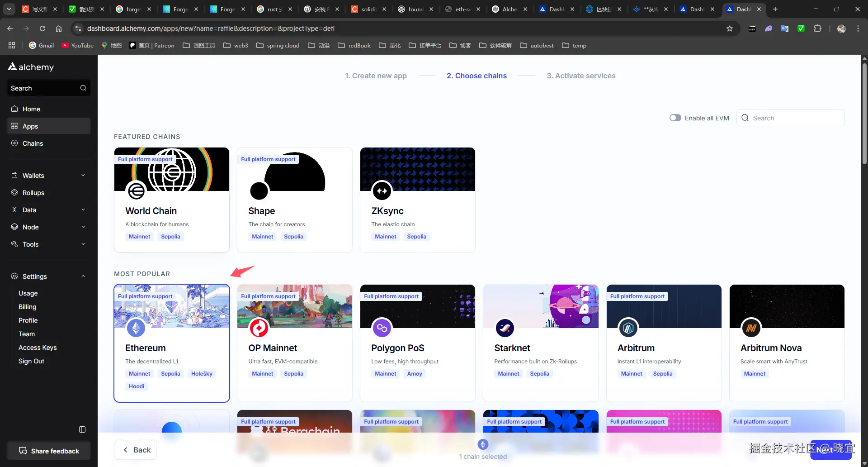Click the Alchemy logo in the sidebar
The image size is (868, 467).
coord(31,67)
